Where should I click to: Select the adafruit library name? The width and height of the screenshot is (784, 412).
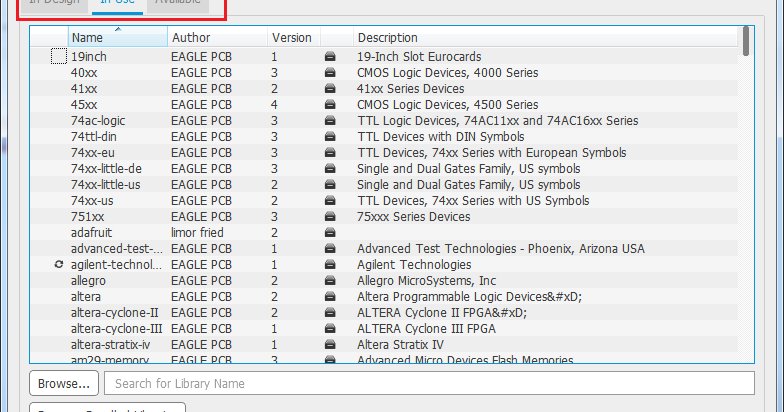[x=92, y=232]
